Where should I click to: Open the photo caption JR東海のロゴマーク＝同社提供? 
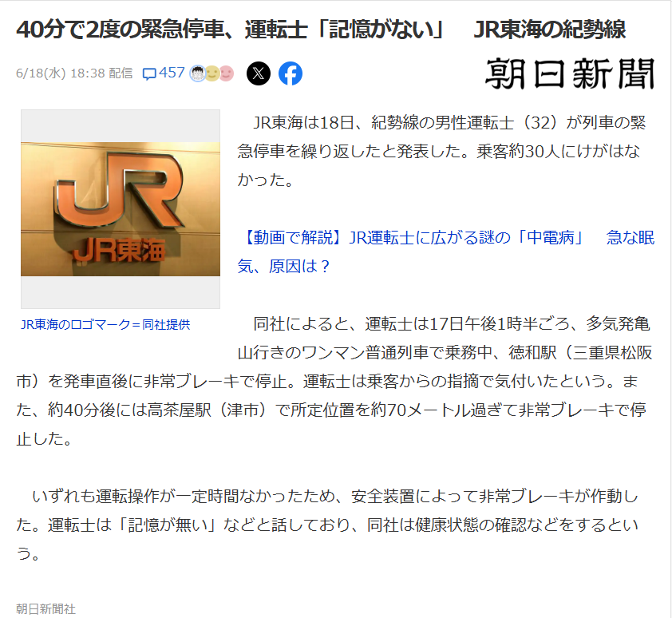click(105, 325)
